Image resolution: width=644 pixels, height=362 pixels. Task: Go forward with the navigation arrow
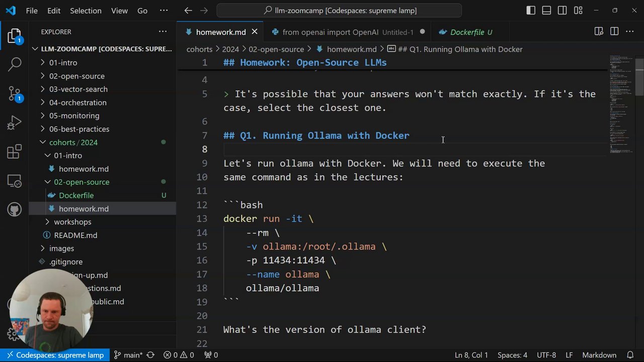pos(204,10)
